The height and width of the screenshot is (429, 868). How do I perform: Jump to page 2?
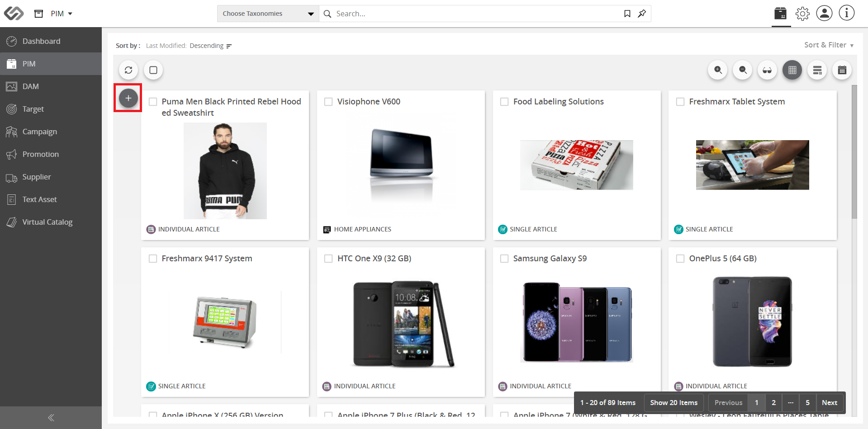click(x=773, y=402)
